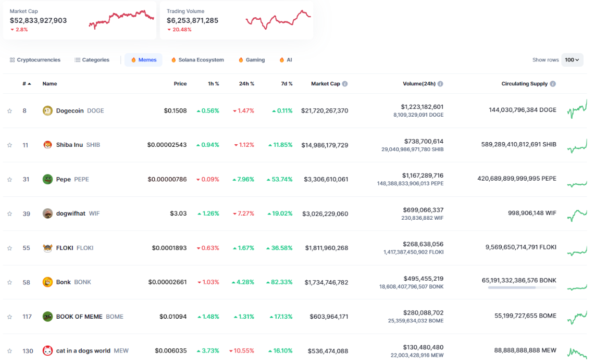Viewport: 595px width, 364px height.
Task: Open the Market Cap summary chart
Action: coord(121,20)
